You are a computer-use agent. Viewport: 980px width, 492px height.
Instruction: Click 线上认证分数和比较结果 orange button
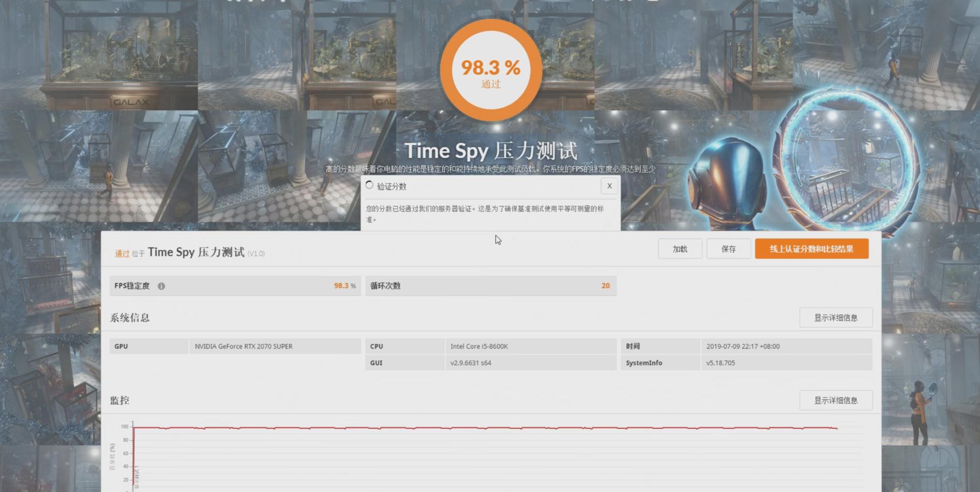(812, 249)
